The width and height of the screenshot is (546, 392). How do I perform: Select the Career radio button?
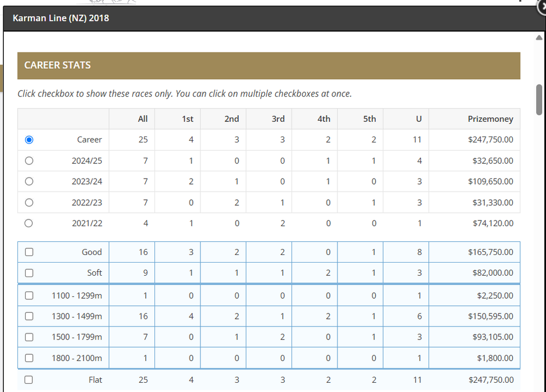[x=29, y=140]
